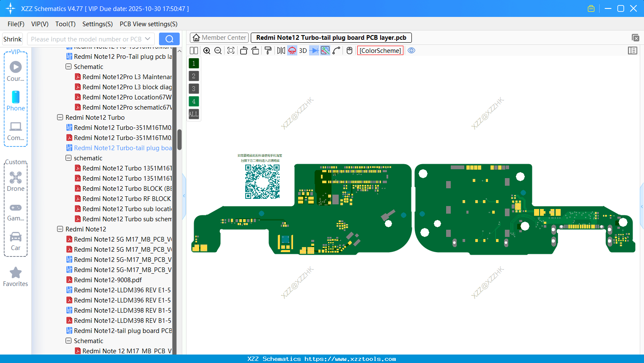Zoom in on the PCB view
The image size is (644, 363).
[207, 50]
